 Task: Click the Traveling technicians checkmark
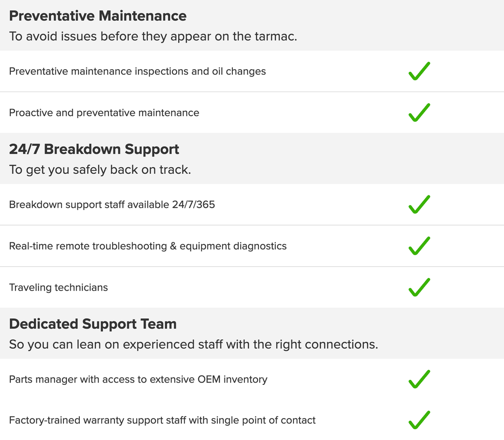[419, 287]
